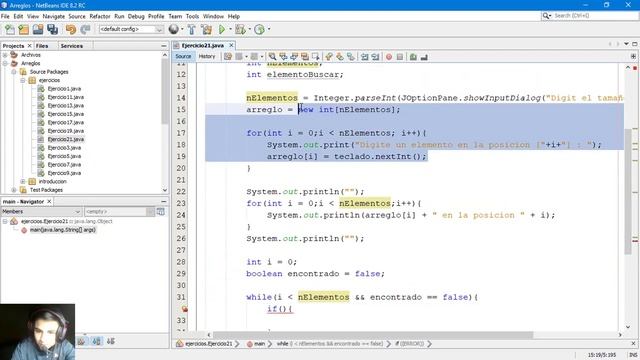The image size is (640, 360).
Task: Open the File menu
Action: point(5,16)
